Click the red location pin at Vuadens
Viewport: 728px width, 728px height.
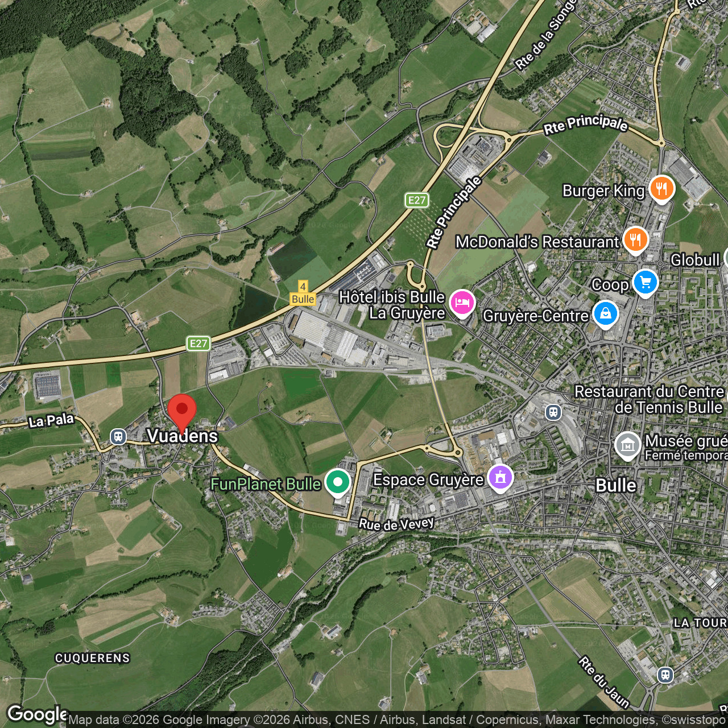click(182, 413)
